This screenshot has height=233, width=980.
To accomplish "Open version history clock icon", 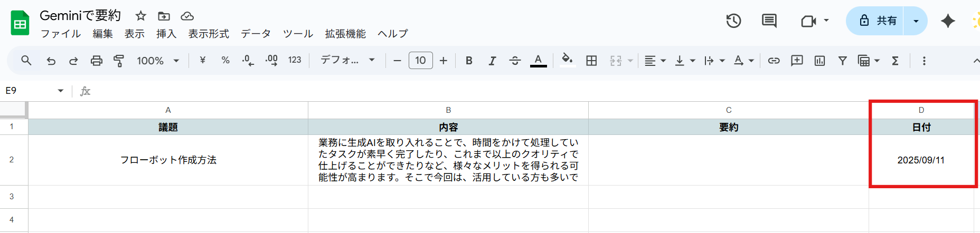I will 733,21.
